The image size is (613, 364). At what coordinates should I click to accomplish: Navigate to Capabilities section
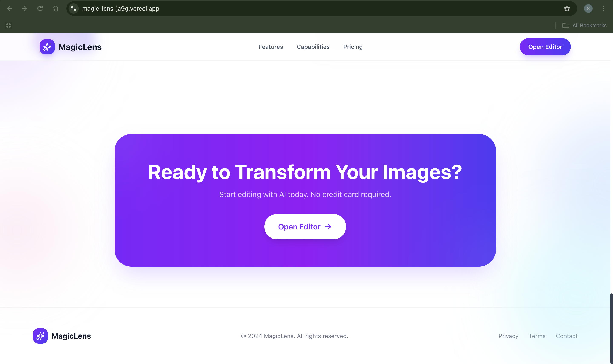(313, 47)
